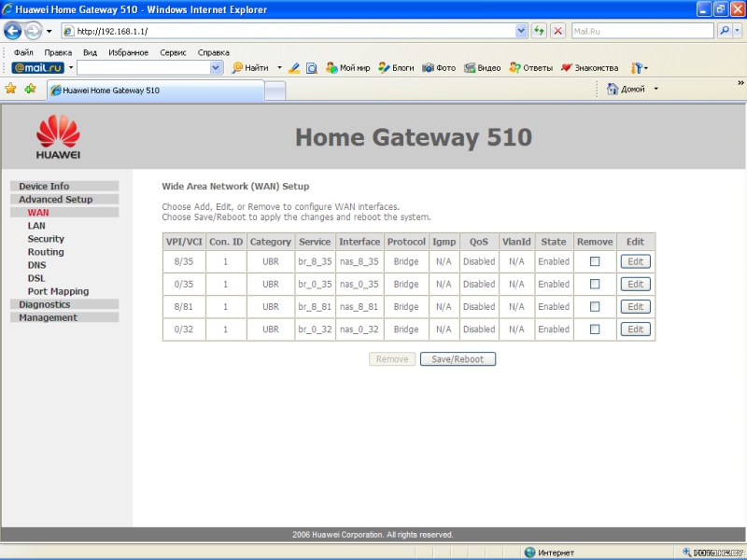
Task: Click the zoom magnifier in status bar
Action: (x=687, y=553)
